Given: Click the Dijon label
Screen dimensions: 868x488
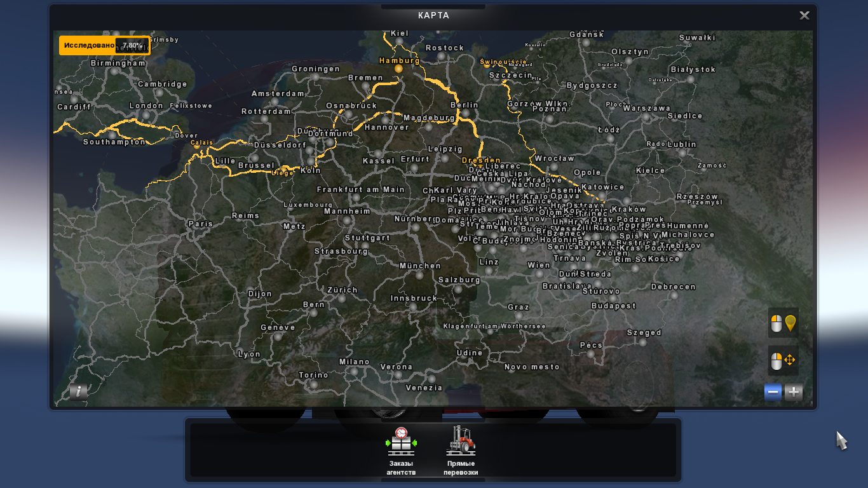Looking at the screenshot, I should click(260, 294).
